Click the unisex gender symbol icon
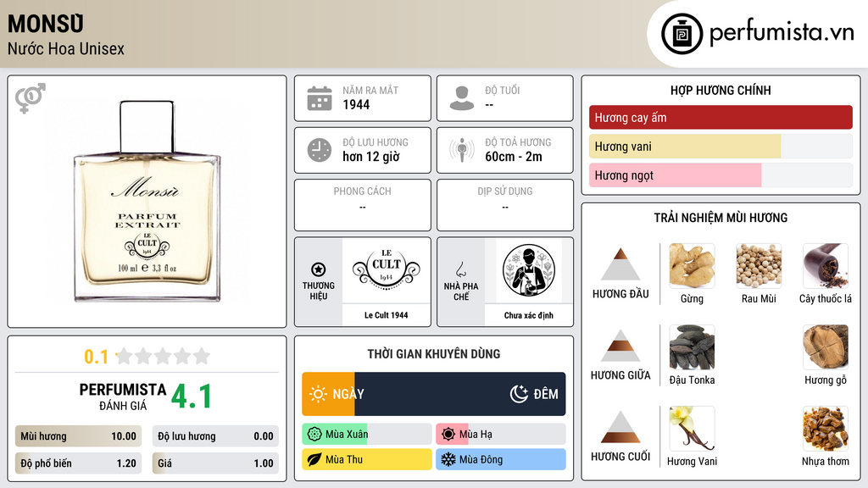Image resolution: width=868 pixels, height=488 pixels. click(31, 98)
